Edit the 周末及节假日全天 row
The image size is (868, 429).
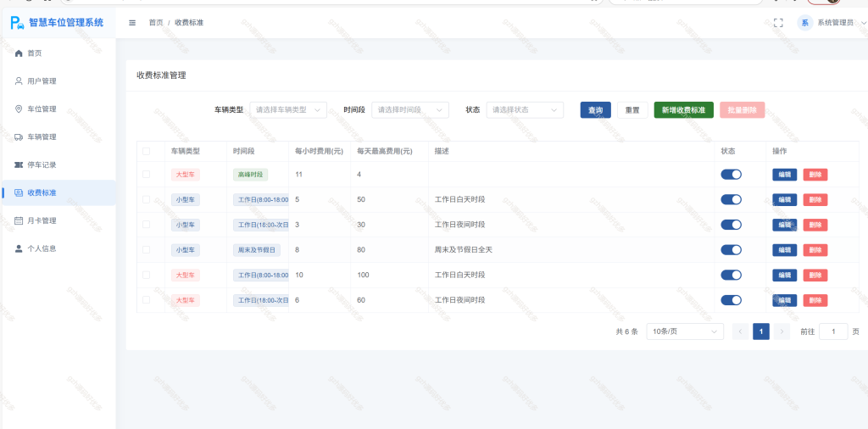click(x=785, y=249)
